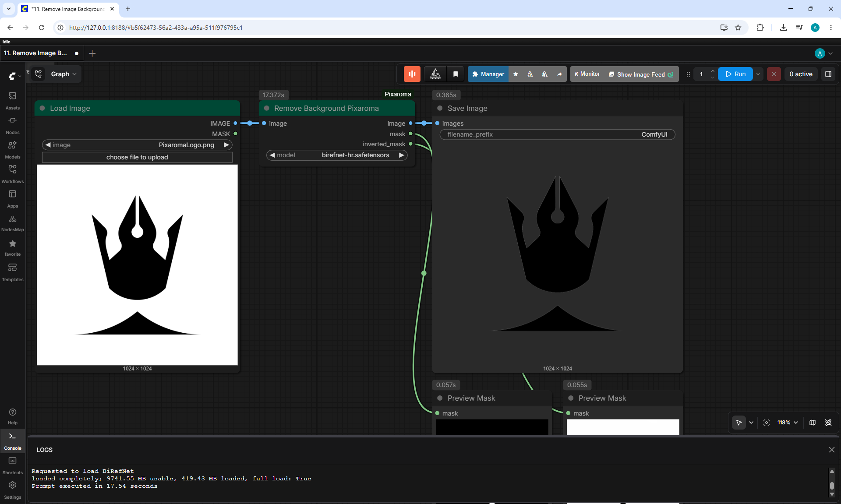
Task: Expand the Run button options dropdown
Action: (x=758, y=74)
